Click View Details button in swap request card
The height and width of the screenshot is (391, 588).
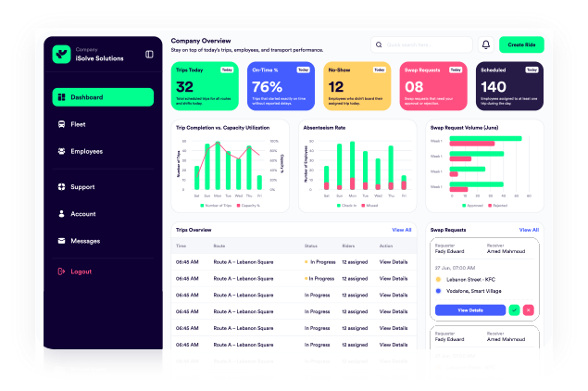tap(469, 309)
